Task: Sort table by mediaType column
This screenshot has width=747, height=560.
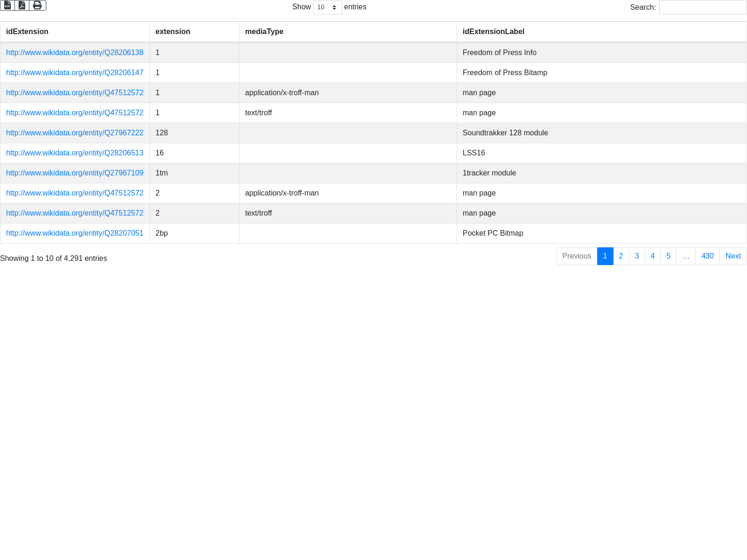Action: pyautogui.click(x=264, y=32)
